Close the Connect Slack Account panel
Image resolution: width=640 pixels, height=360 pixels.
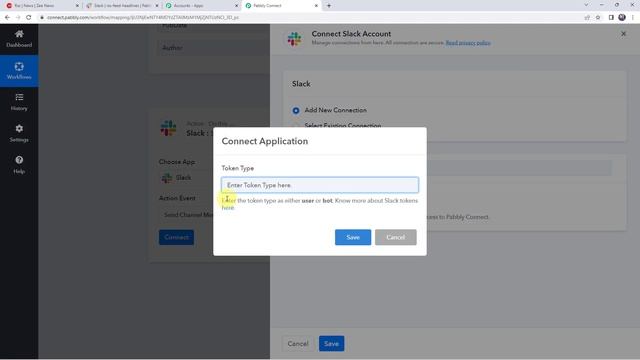pos(623,34)
